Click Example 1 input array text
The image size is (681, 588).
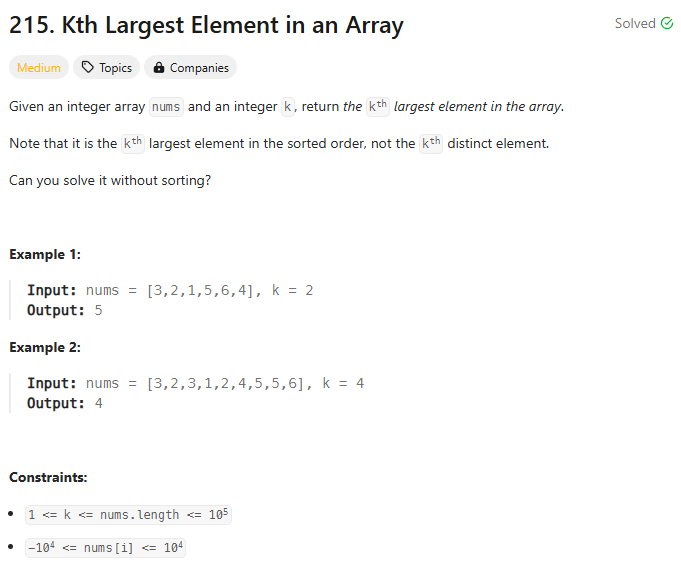pos(200,290)
